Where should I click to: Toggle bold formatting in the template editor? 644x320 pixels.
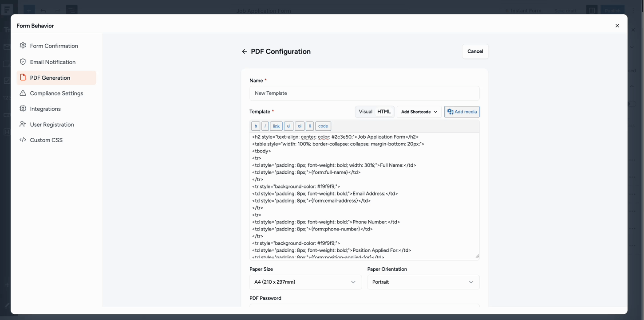pyautogui.click(x=256, y=126)
